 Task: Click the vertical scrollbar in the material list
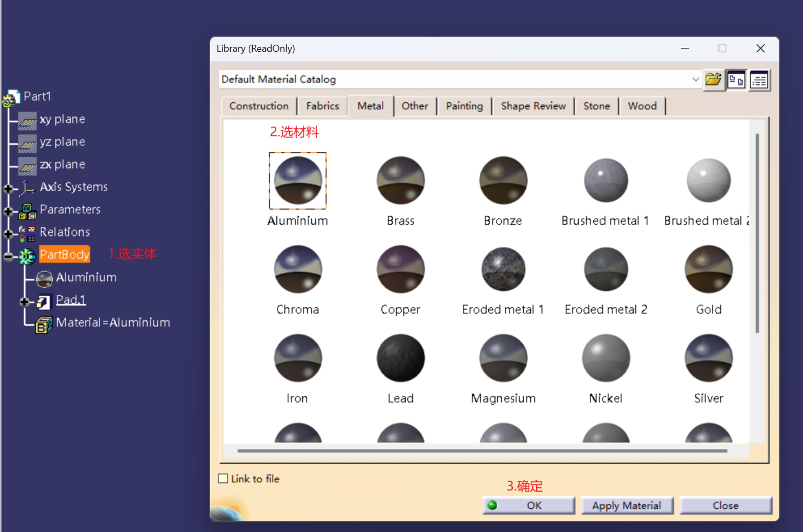757,233
